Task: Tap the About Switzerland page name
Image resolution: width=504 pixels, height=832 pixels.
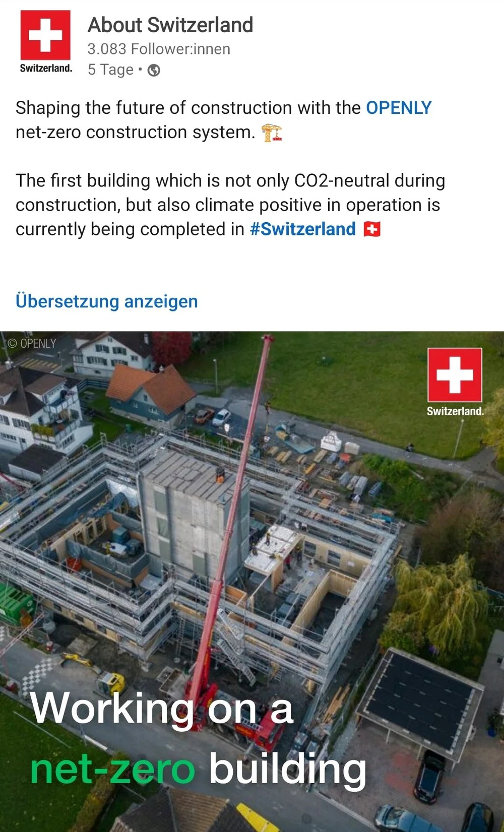Action: point(170,25)
